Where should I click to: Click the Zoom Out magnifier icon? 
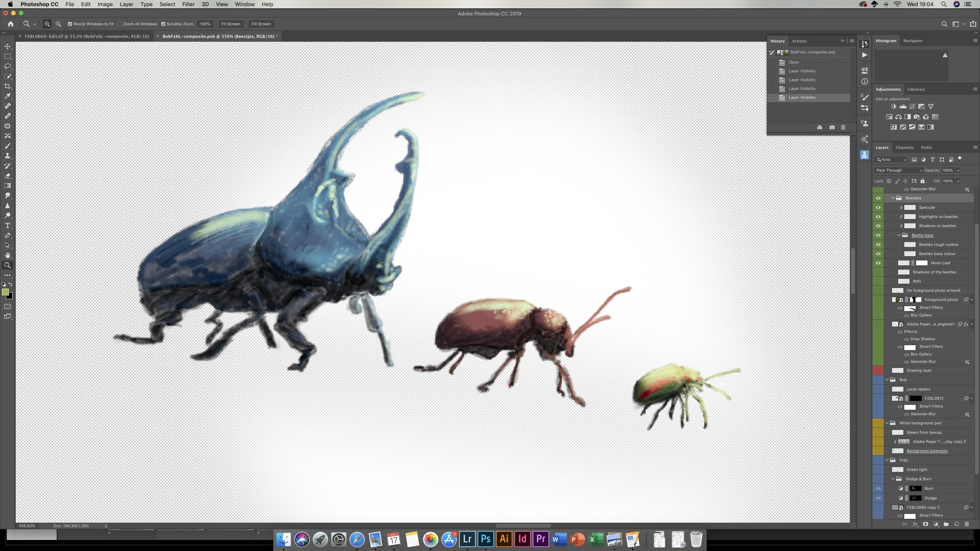tap(58, 24)
